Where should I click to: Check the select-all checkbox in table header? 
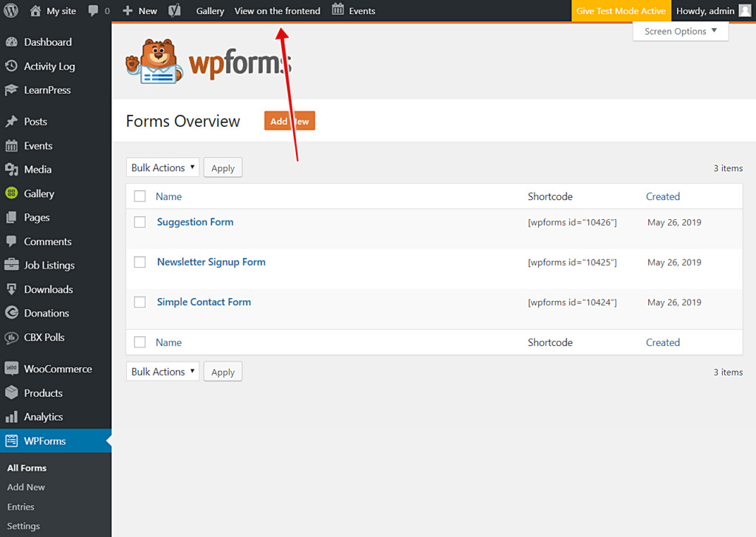[x=140, y=196]
